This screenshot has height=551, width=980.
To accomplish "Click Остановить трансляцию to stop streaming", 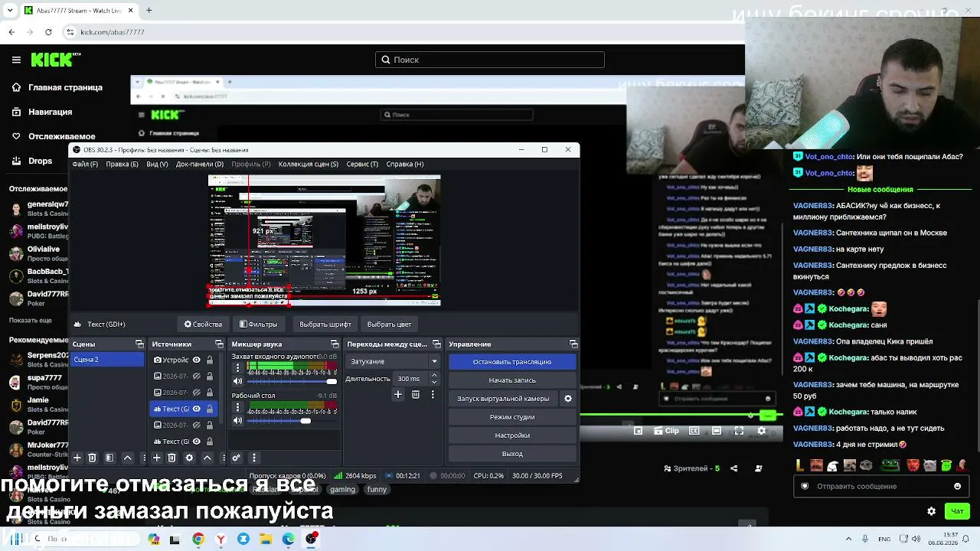I will (x=512, y=362).
